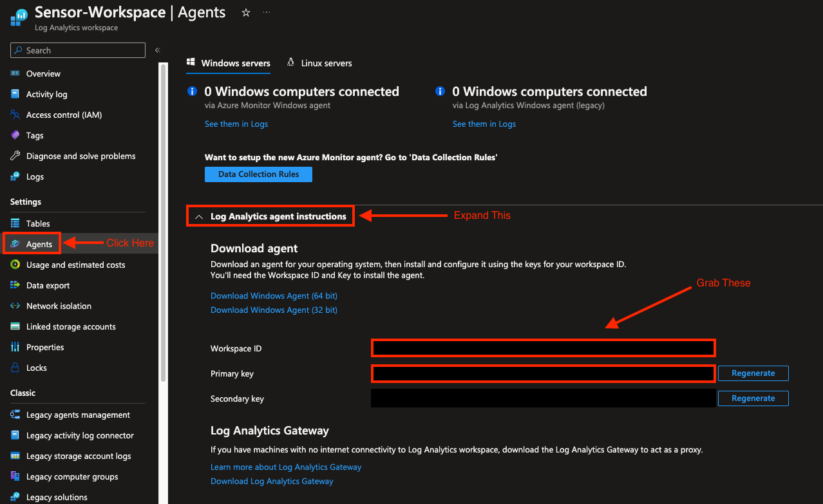Click the purple Tags icon
823x504 pixels.
(x=15, y=135)
